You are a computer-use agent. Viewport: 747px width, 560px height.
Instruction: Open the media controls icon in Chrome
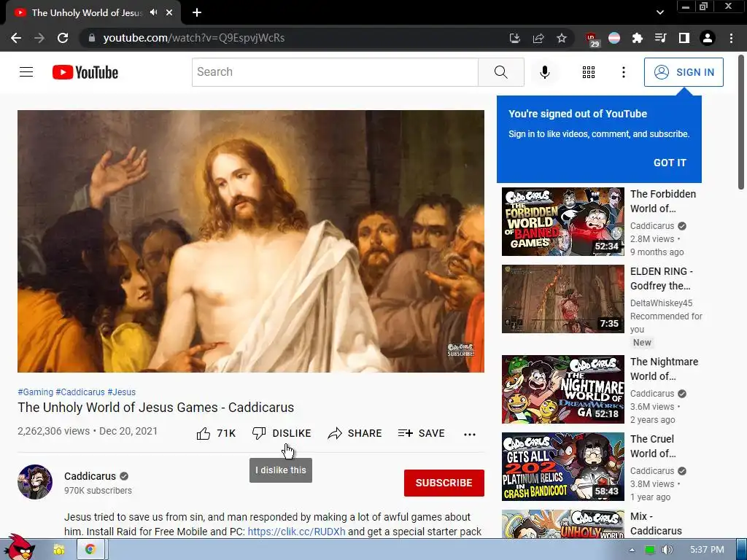click(x=661, y=38)
